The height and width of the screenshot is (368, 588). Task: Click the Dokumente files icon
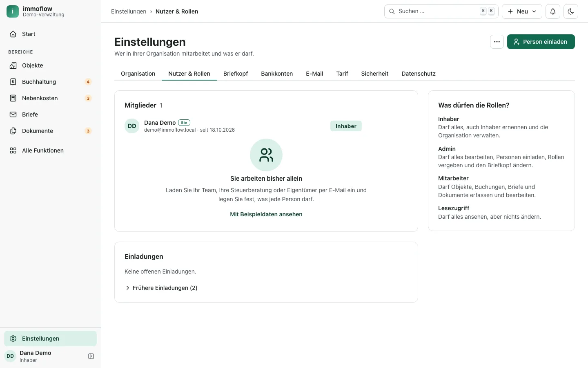13,131
